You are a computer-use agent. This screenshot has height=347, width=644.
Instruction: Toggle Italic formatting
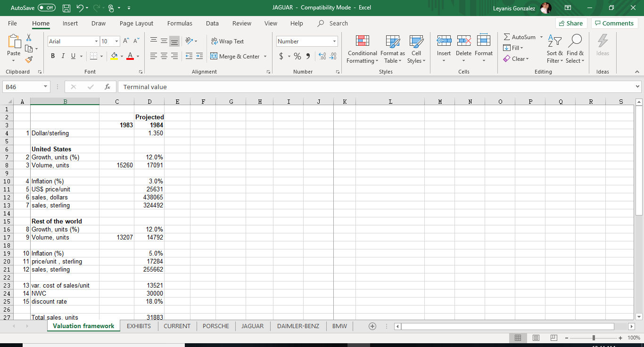(x=63, y=56)
